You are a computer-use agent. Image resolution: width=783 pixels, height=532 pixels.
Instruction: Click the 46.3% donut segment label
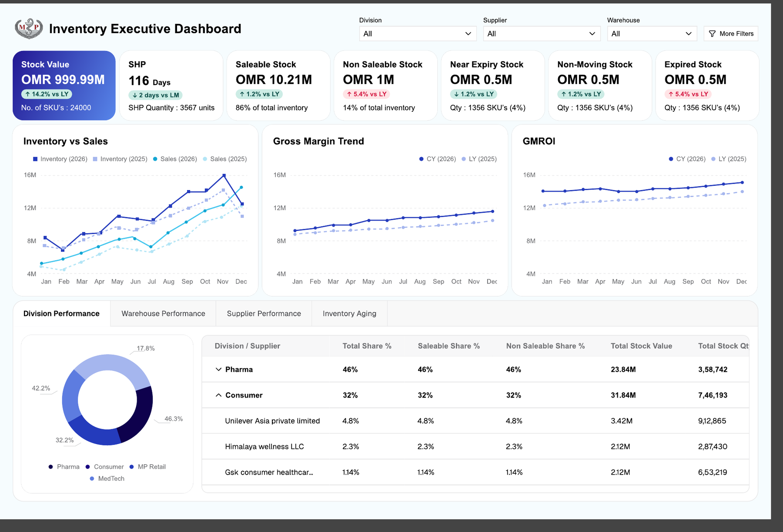174,419
